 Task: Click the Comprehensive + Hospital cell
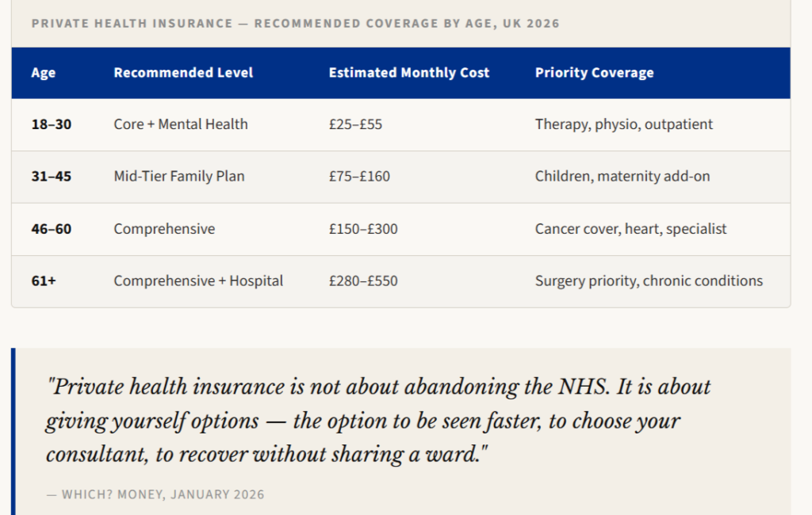[x=198, y=281]
